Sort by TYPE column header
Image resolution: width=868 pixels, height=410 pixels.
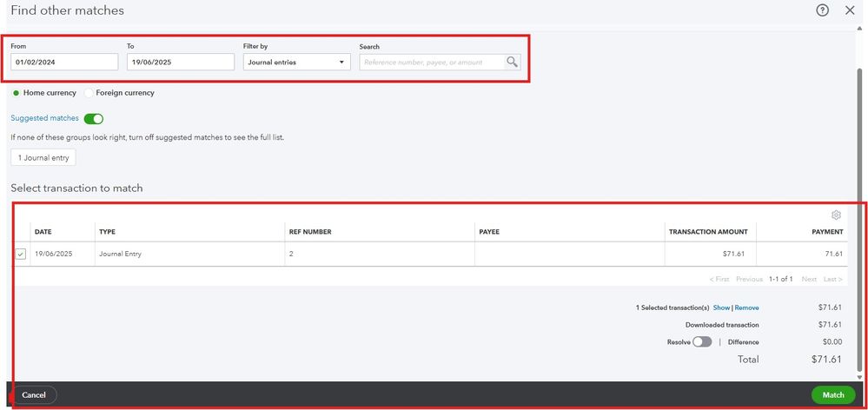click(107, 232)
